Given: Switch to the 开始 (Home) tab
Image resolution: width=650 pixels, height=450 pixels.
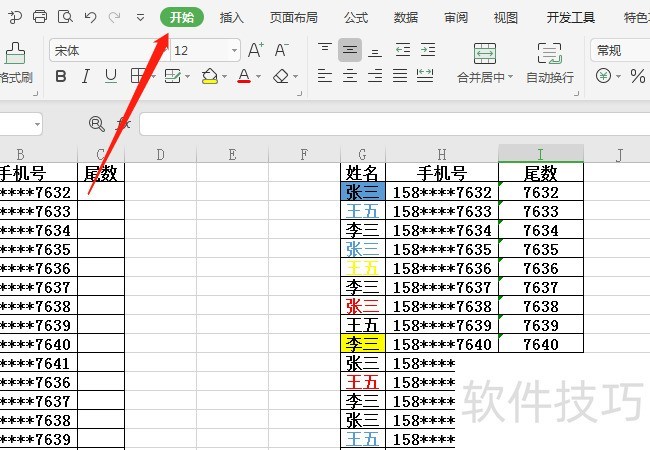Looking at the screenshot, I should 182,17.
